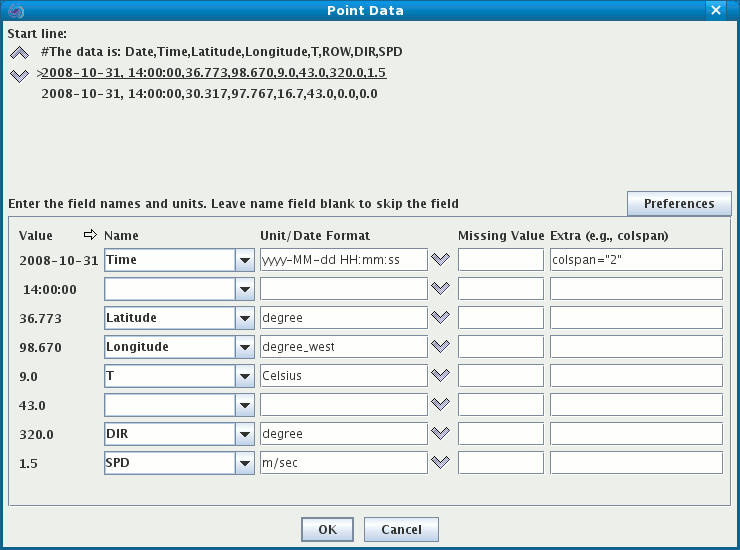This screenshot has height=550, width=740.
Task: Open unit chooser icon for T row
Action: (x=441, y=376)
